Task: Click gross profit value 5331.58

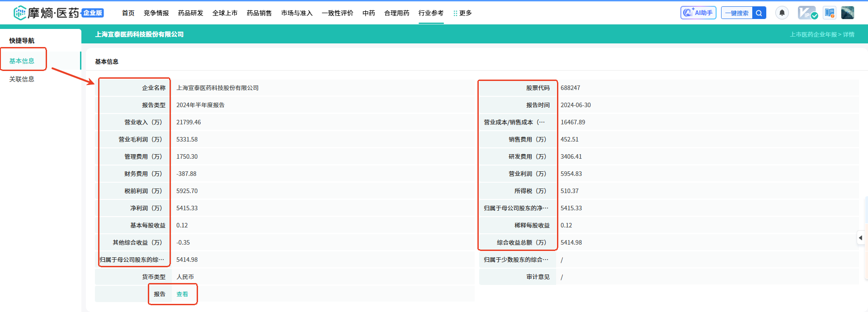Action: tap(187, 139)
